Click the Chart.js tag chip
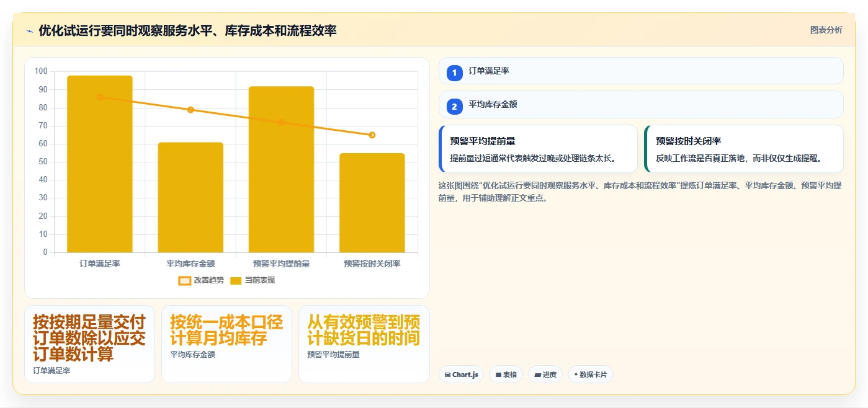Viewport: 868px width, 408px height. [461, 375]
